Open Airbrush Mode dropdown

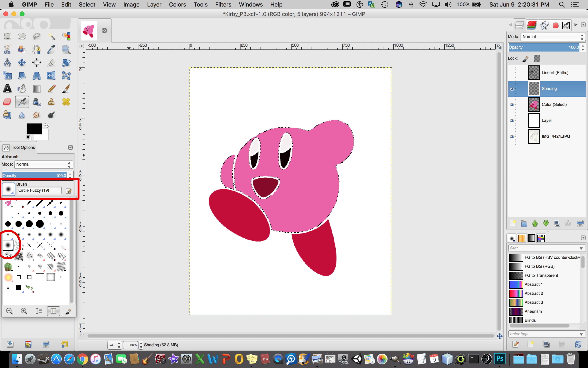43,164
